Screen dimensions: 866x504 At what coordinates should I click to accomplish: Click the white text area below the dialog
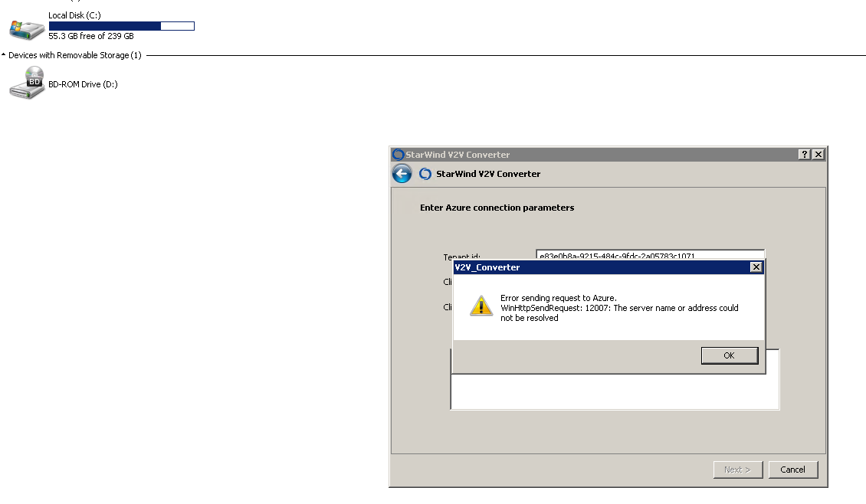(x=615, y=391)
